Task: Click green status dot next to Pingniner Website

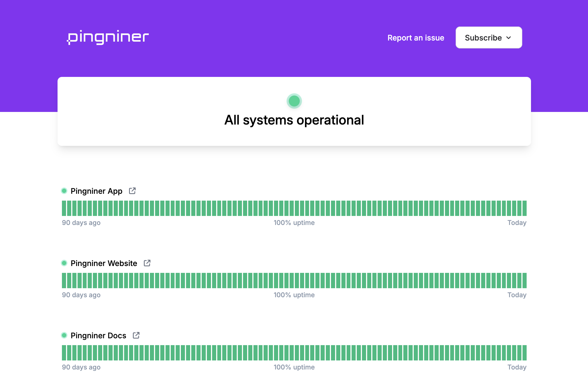Action: (x=64, y=263)
